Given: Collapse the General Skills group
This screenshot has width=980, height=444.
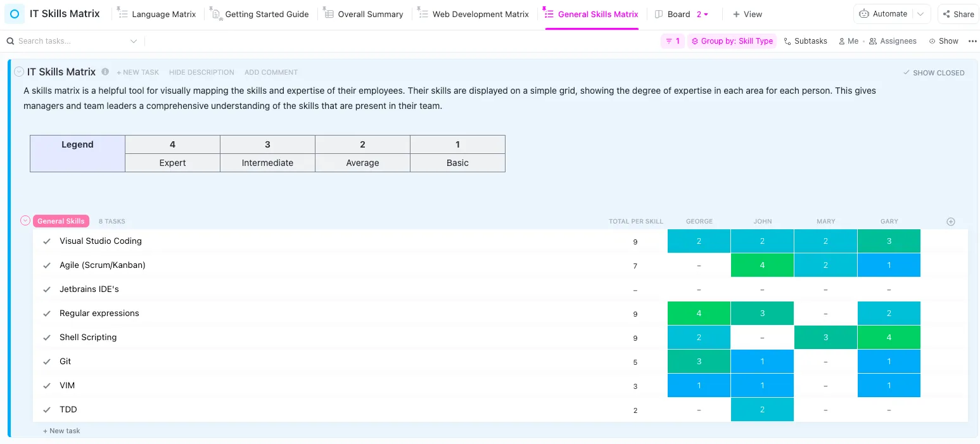Looking at the screenshot, I should pos(25,221).
